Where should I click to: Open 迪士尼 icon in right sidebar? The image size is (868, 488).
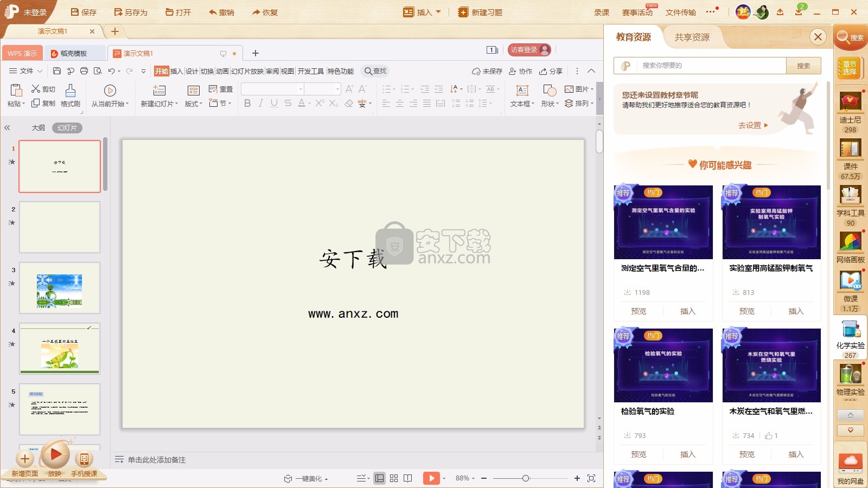click(850, 102)
